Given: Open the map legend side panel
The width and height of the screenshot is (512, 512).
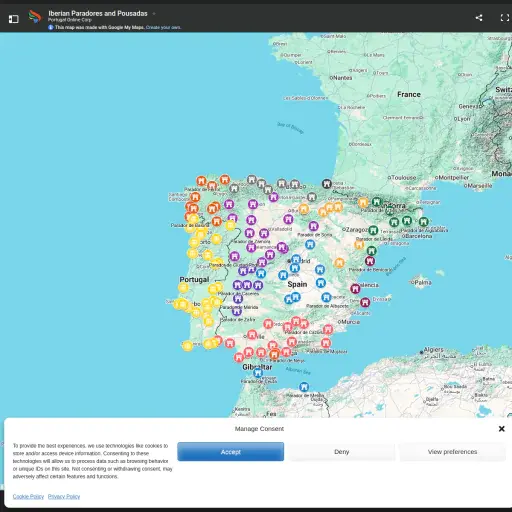Looking at the screenshot, I should point(13,19).
